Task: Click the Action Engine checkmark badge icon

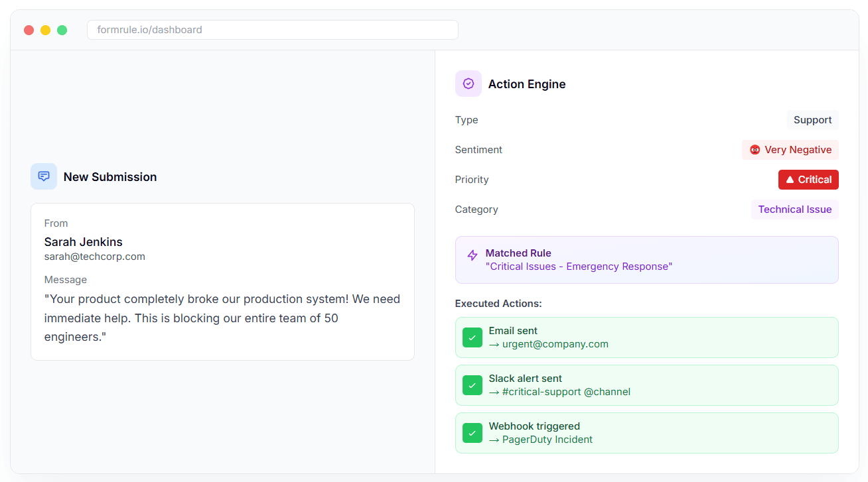Action: (x=469, y=84)
